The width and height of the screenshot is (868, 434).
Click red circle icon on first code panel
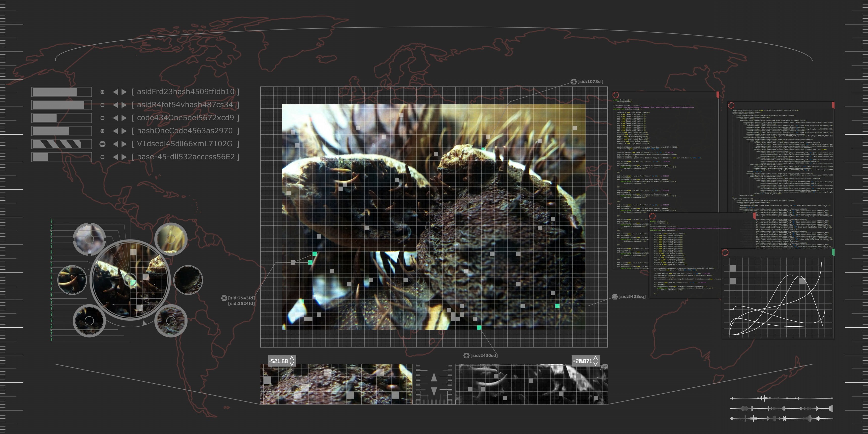pyautogui.click(x=616, y=95)
